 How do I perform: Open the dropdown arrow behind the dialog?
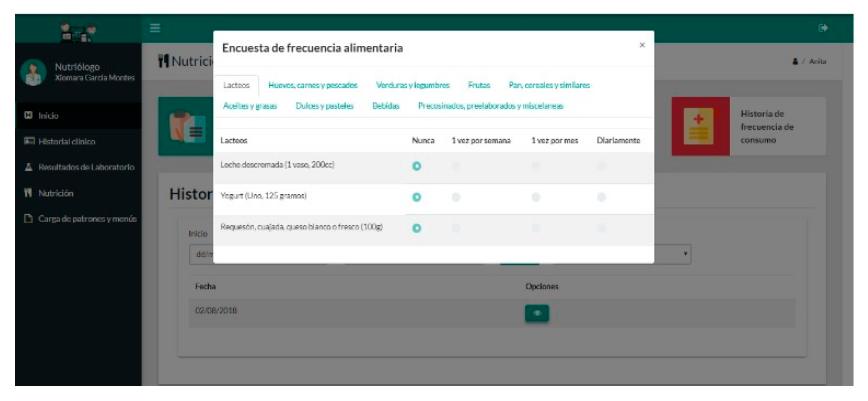(x=685, y=254)
